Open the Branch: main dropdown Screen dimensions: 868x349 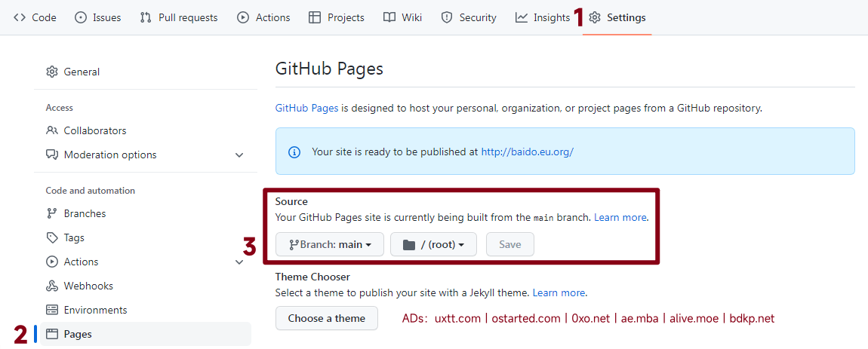329,244
